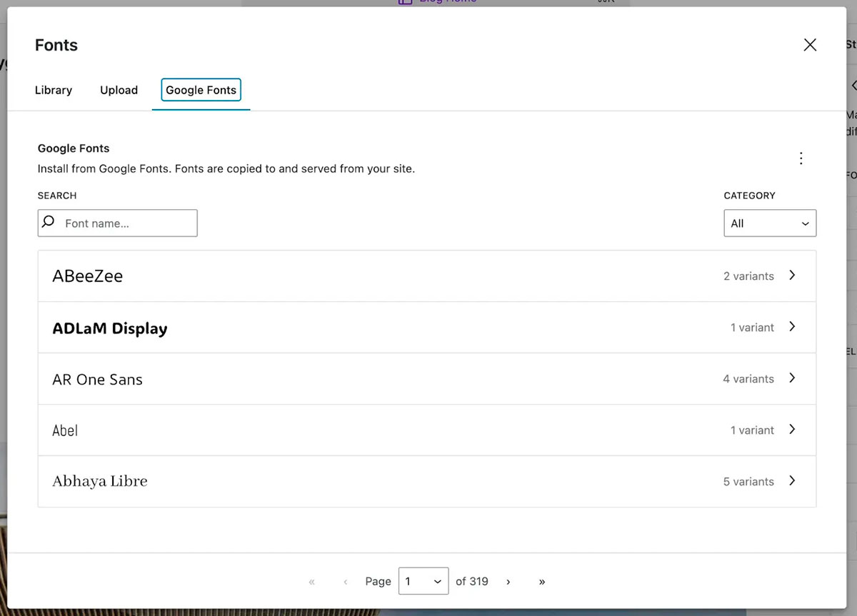Expand ADLaM Display variants chevron
This screenshot has height=616, width=857.
(x=792, y=327)
